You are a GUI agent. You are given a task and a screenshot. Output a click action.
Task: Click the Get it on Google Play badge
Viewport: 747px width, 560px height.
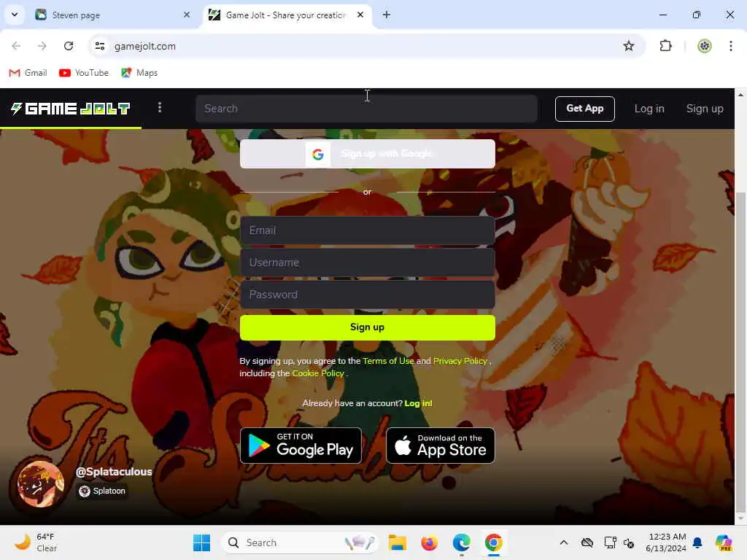point(301,446)
